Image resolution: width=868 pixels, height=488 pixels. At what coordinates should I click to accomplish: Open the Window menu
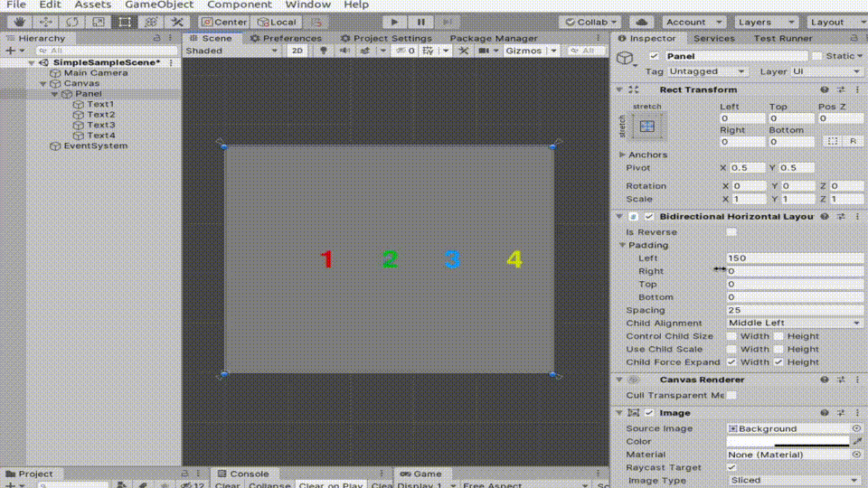pyautogui.click(x=307, y=5)
